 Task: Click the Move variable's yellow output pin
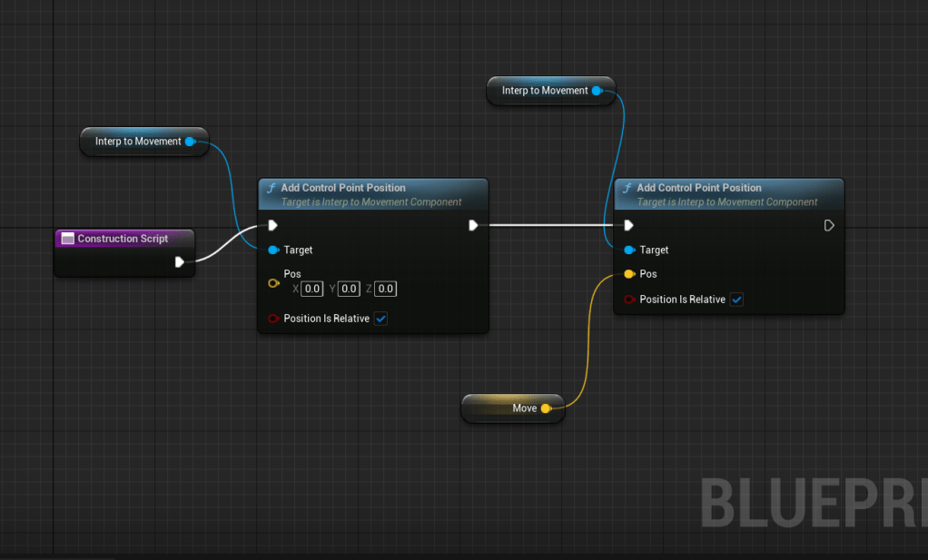(x=546, y=408)
